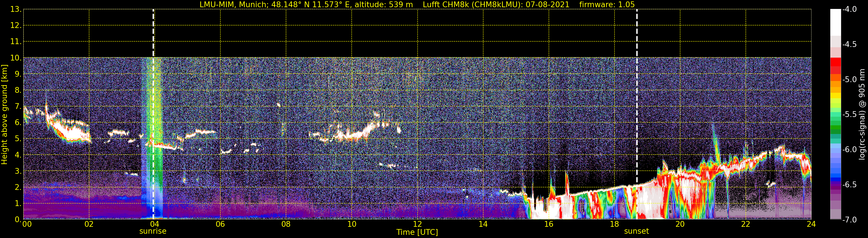This screenshot has width=868, height=238.
Task: Click the 'firmware: 1.05' text
Action: (607, 4)
